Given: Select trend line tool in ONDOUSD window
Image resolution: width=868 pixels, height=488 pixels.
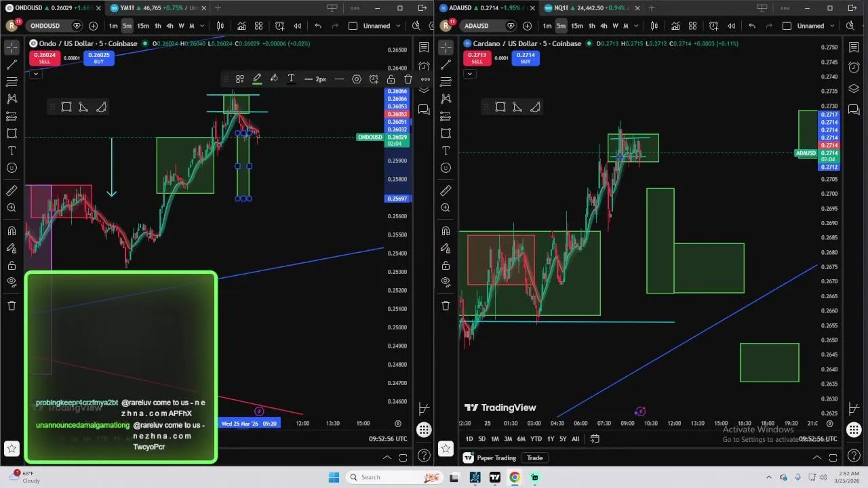Looking at the screenshot, I should click(x=12, y=64).
